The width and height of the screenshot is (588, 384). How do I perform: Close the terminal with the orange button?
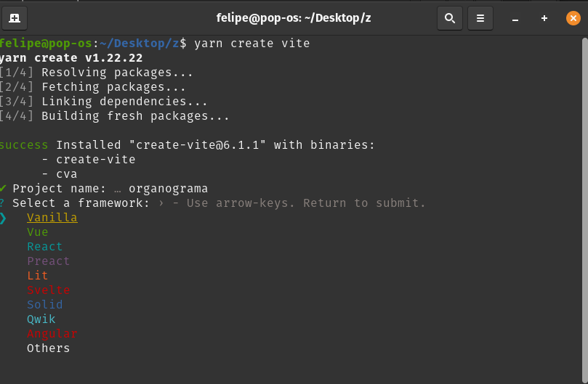coord(573,18)
